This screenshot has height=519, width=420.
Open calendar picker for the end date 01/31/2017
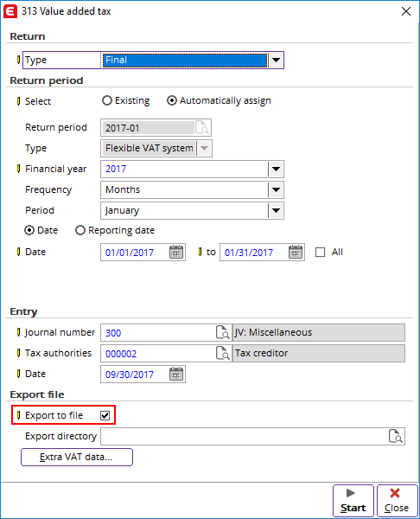click(296, 253)
